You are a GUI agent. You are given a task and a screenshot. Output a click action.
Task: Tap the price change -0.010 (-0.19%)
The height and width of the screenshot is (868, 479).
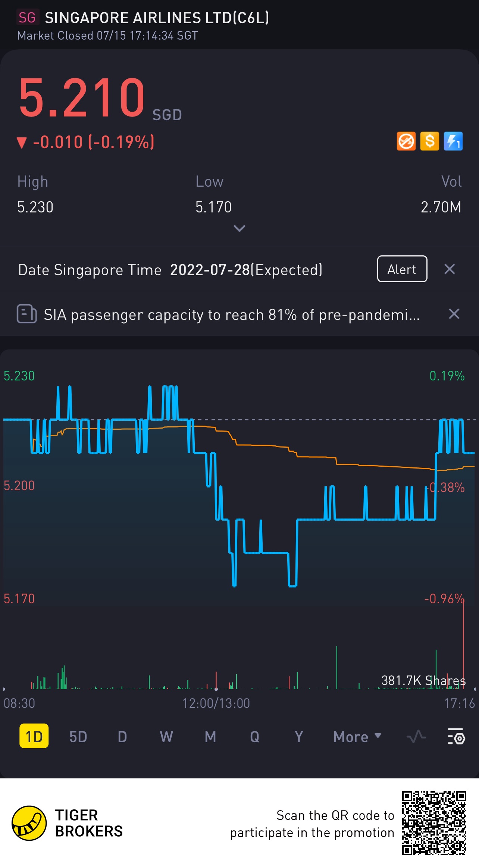point(94,142)
